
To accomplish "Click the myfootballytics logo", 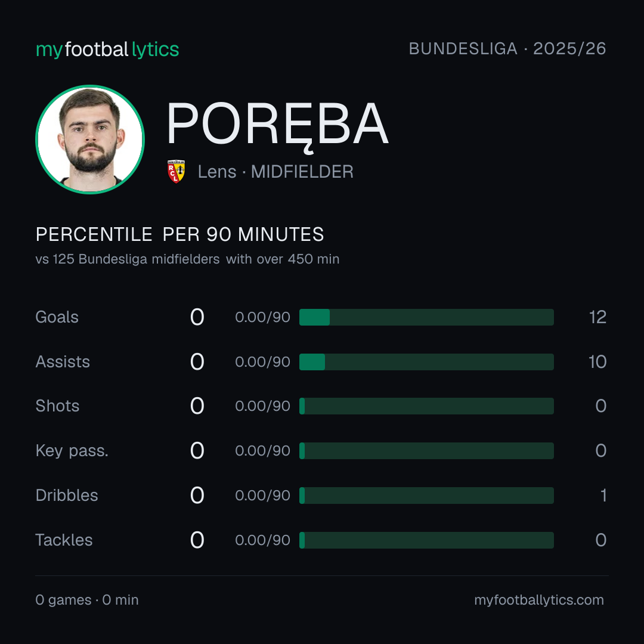I will (107, 49).
